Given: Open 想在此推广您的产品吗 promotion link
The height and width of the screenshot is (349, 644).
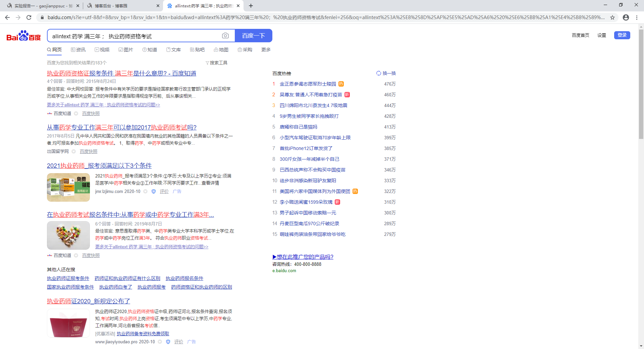Looking at the screenshot, I should tap(303, 257).
